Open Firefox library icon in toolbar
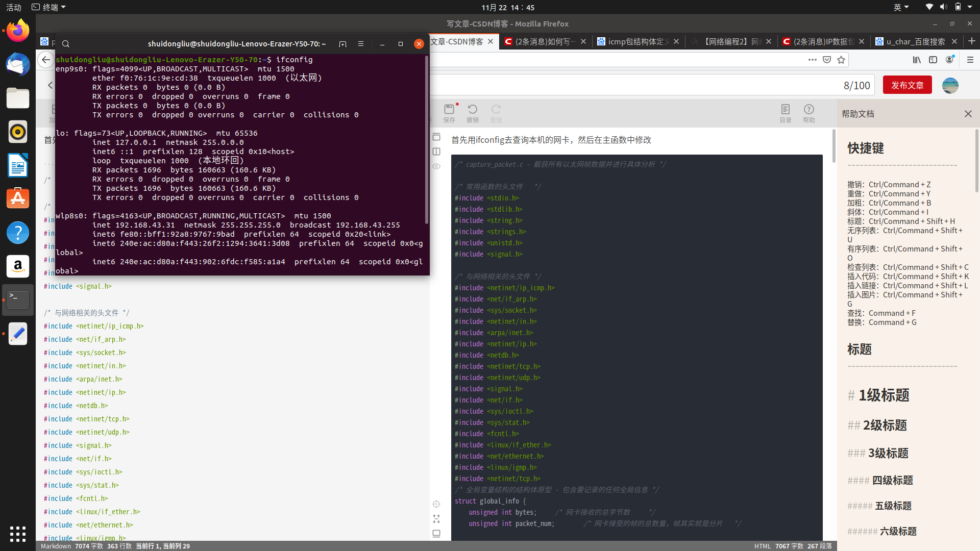 click(917, 60)
